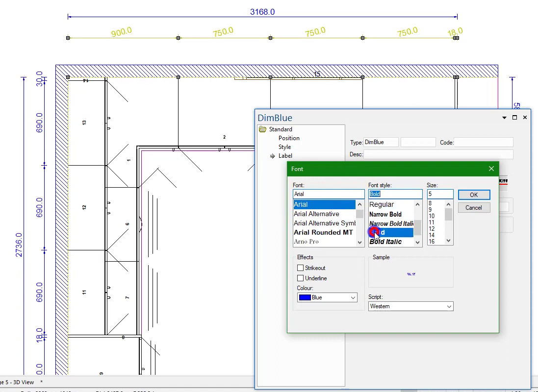Click the blue colour swatch
Viewport: 538px width, 392px height.
pyautogui.click(x=305, y=297)
